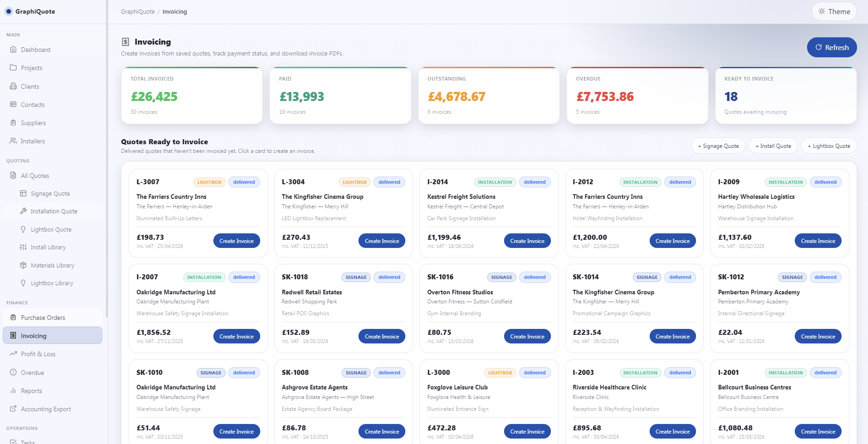
Task: Create invoice for quote SK-1010
Action: (237, 431)
